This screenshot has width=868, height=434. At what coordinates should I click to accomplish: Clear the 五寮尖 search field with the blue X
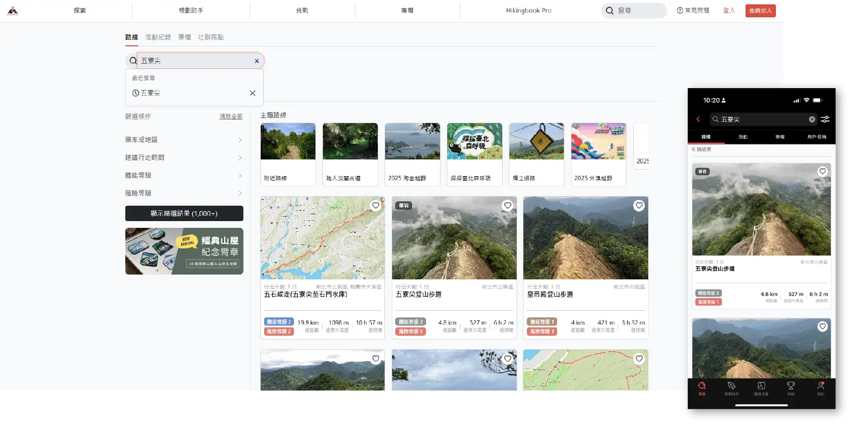pos(257,61)
